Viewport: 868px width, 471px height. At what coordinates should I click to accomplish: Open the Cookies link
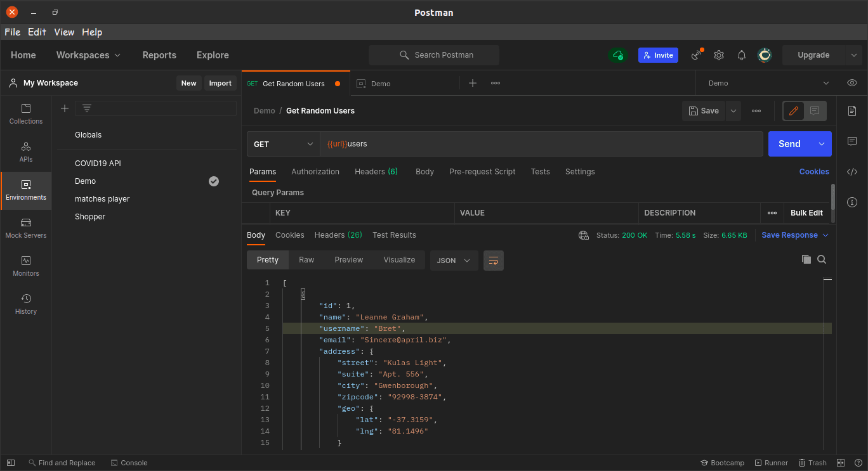814,172
